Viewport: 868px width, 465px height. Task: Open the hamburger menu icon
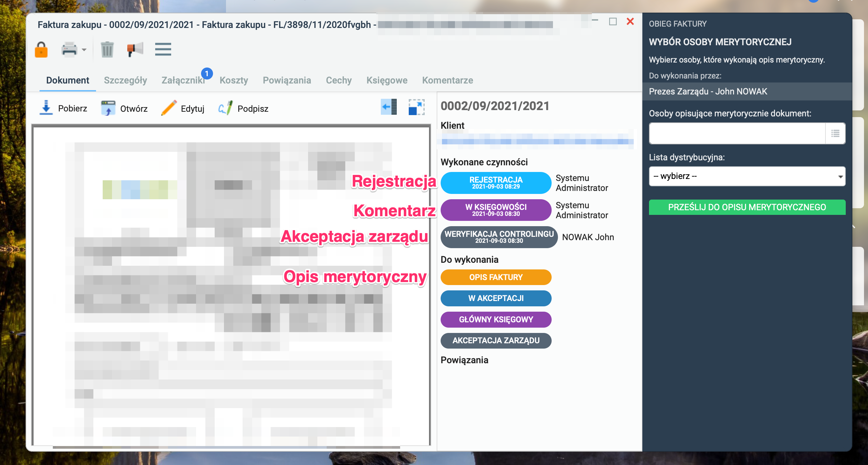pyautogui.click(x=163, y=49)
